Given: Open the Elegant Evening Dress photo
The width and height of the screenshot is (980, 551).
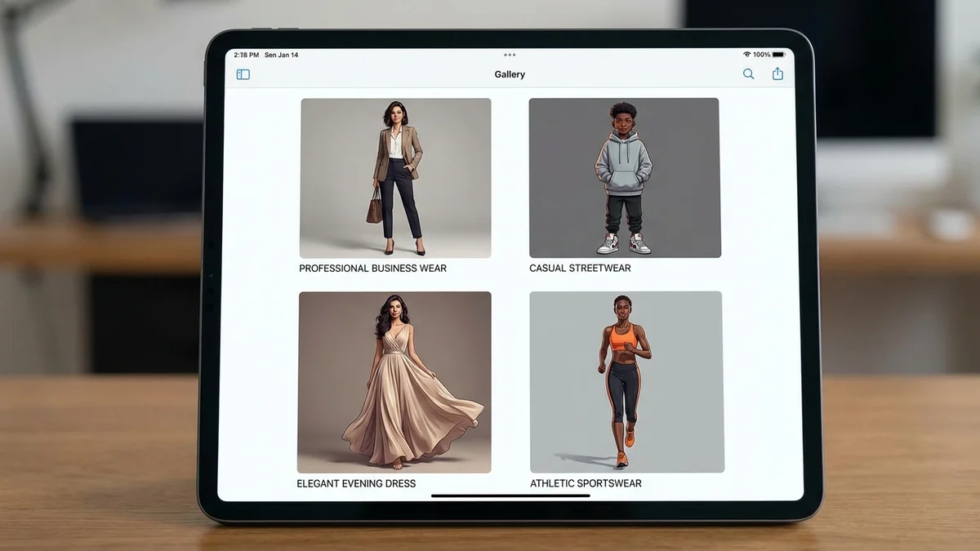Looking at the screenshot, I should tap(395, 380).
